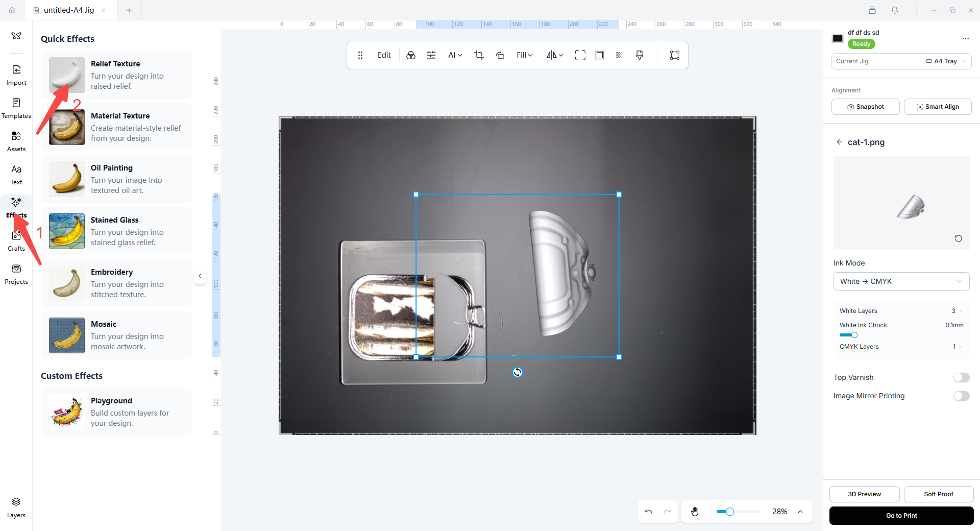Image resolution: width=980 pixels, height=531 pixels.
Task: Choose the Relief Texture effect
Action: (x=116, y=75)
